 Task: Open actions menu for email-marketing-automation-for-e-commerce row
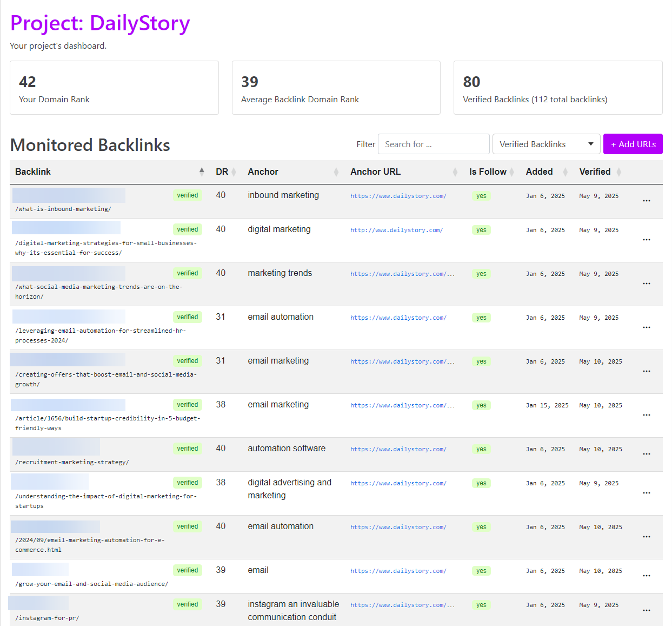point(646,537)
